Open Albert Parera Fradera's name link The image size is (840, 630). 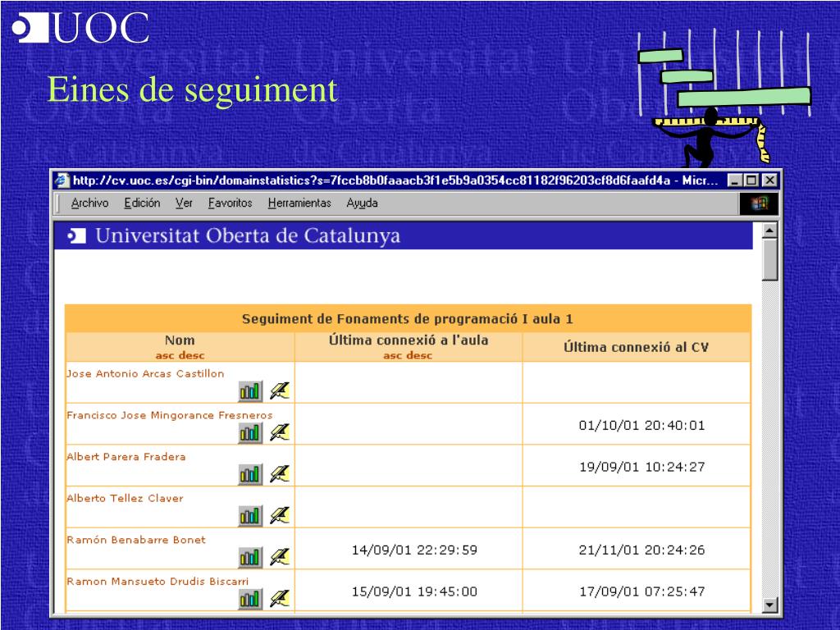tap(126, 456)
